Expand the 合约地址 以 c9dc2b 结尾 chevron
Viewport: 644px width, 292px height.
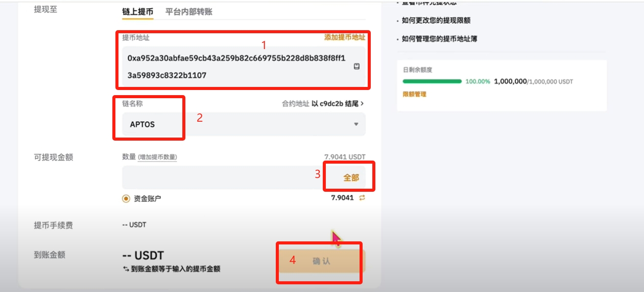[x=363, y=103]
